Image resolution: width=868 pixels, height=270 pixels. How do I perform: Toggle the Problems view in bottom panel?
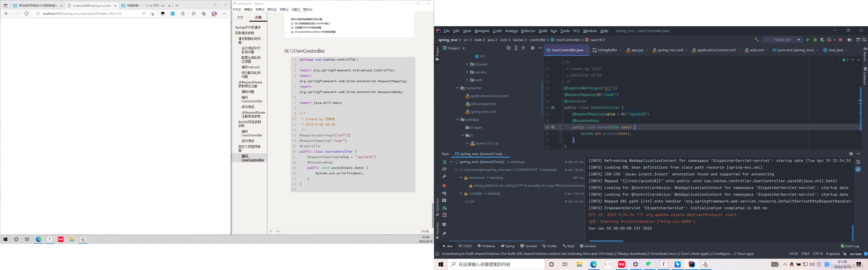click(x=486, y=246)
